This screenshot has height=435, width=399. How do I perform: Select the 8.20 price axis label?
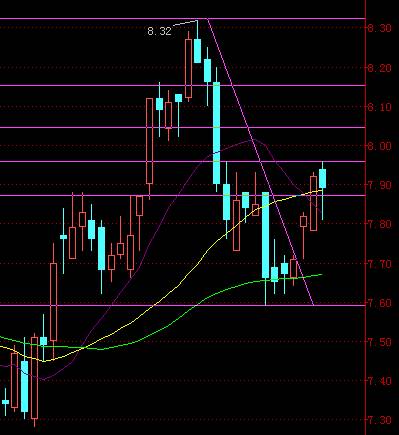pos(379,68)
